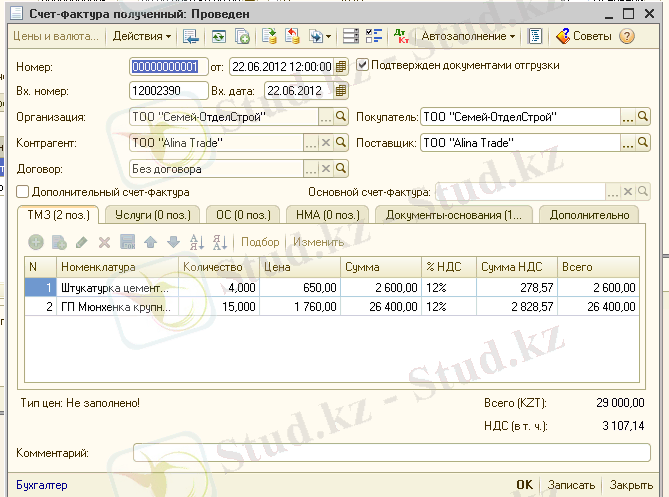
Task: Open the Документы-основания tab
Action: (453, 214)
